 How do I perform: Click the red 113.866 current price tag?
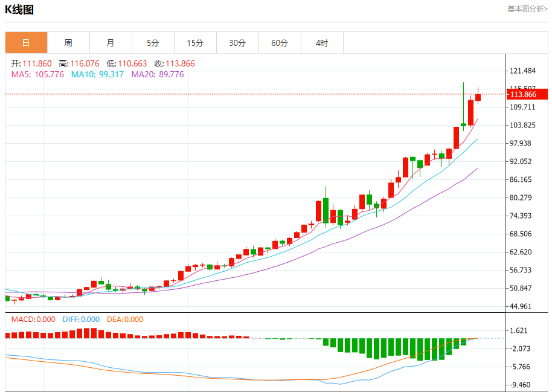(527, 94)
